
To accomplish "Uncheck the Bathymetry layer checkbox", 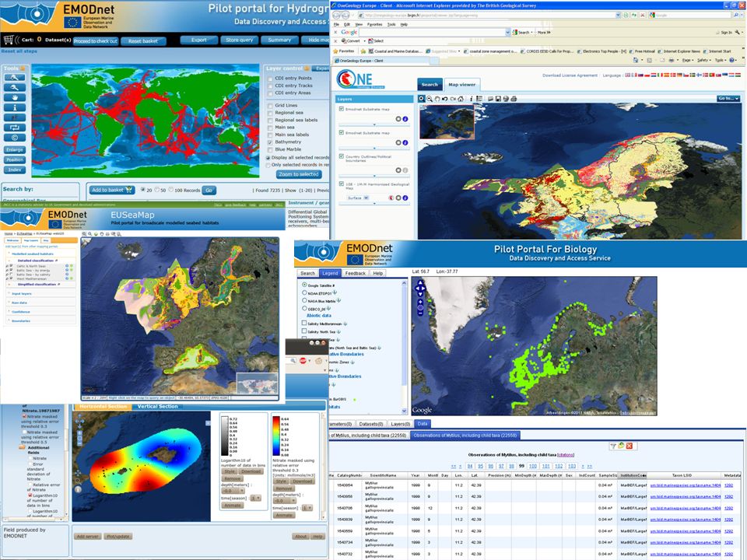I will click(x=270, y=142).
